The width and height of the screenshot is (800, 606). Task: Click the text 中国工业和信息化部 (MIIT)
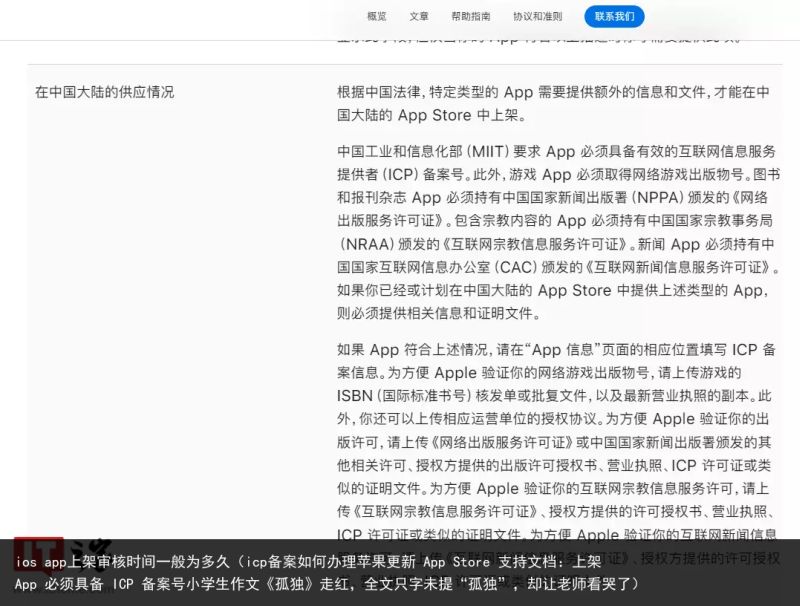(x=423, y=152)
